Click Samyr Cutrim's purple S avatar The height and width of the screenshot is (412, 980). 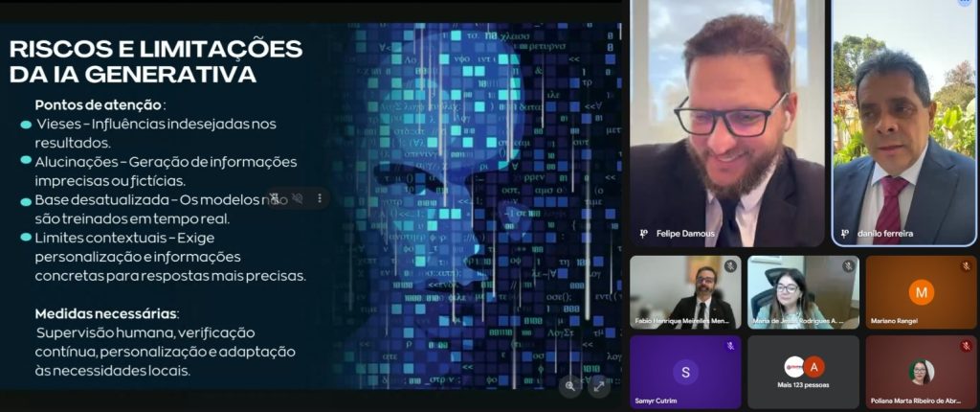click(684, 372)
